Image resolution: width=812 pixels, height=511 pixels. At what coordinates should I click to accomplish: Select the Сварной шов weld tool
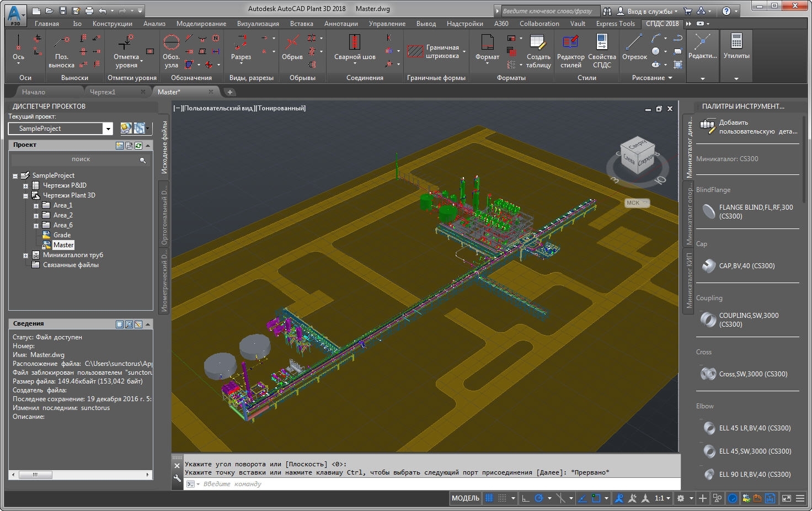click(x=355, y=49)
